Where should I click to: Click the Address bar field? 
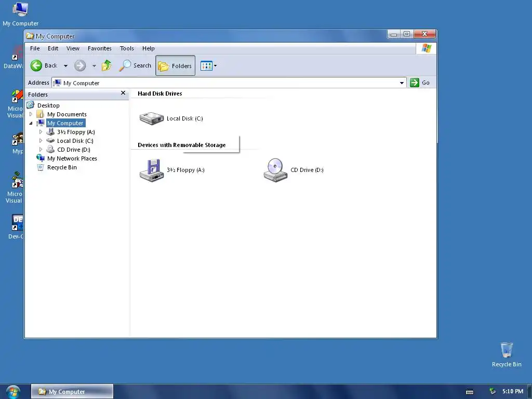[229, 83]
